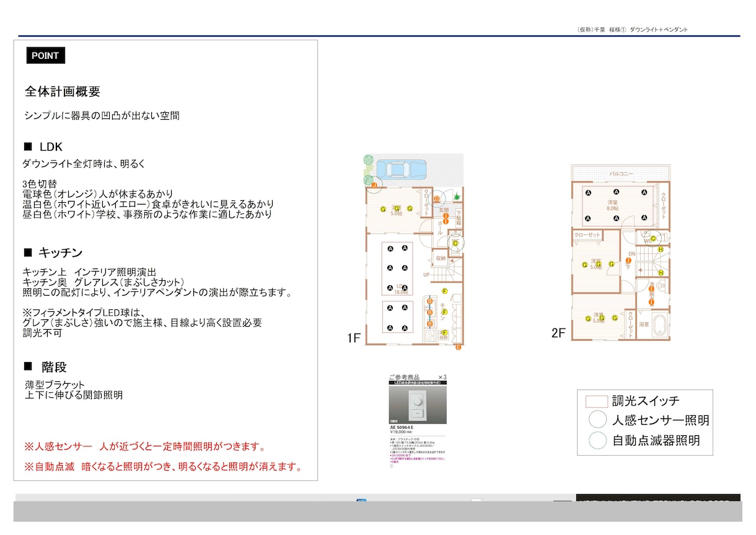Click the 下駄箱 label near the entrance
Image resolution: width=756 pixels, height=535 pixels.
(x=459, y=218)
